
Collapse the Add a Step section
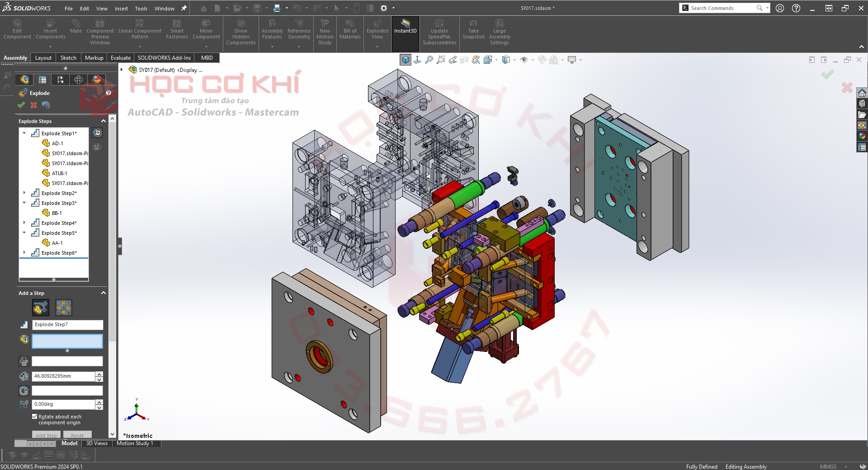[x=104, y=293]
